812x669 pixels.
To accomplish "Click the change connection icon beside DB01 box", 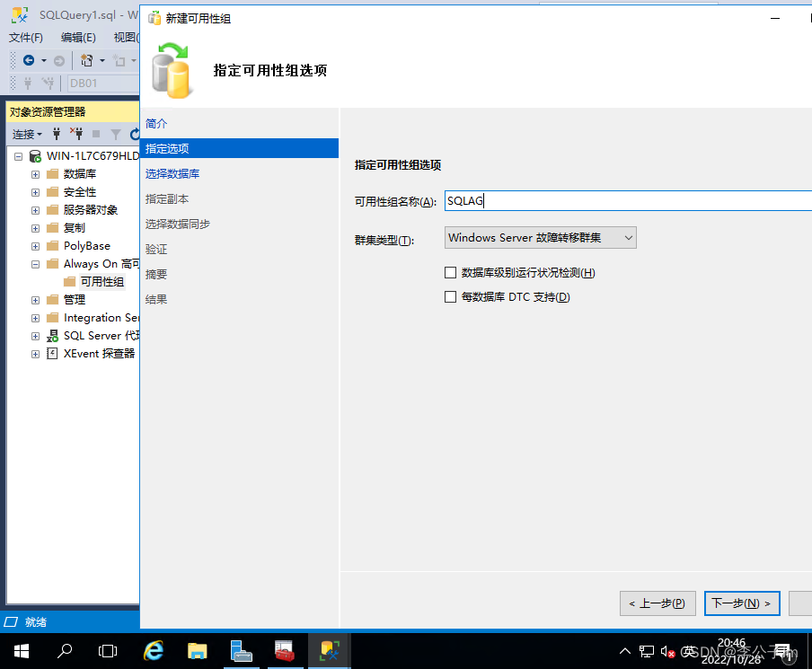I will pyautogui.click(x=49, y=83).
